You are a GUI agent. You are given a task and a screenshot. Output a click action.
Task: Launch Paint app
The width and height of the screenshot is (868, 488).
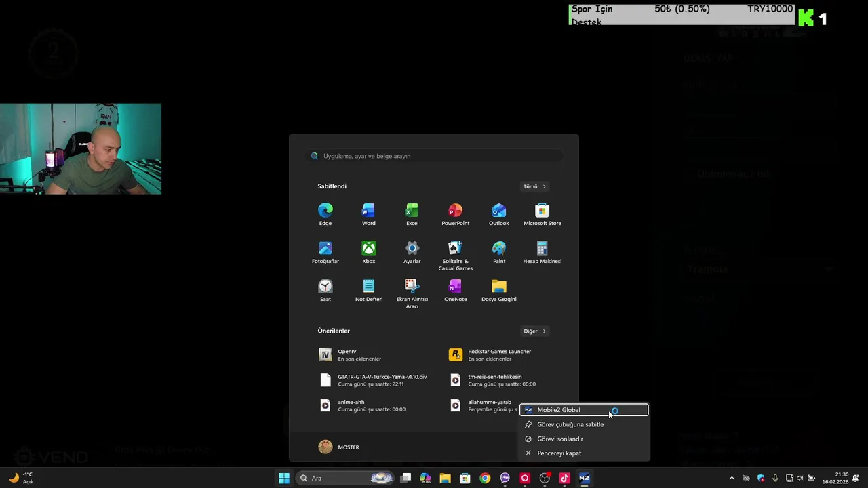tap(498, 252)
